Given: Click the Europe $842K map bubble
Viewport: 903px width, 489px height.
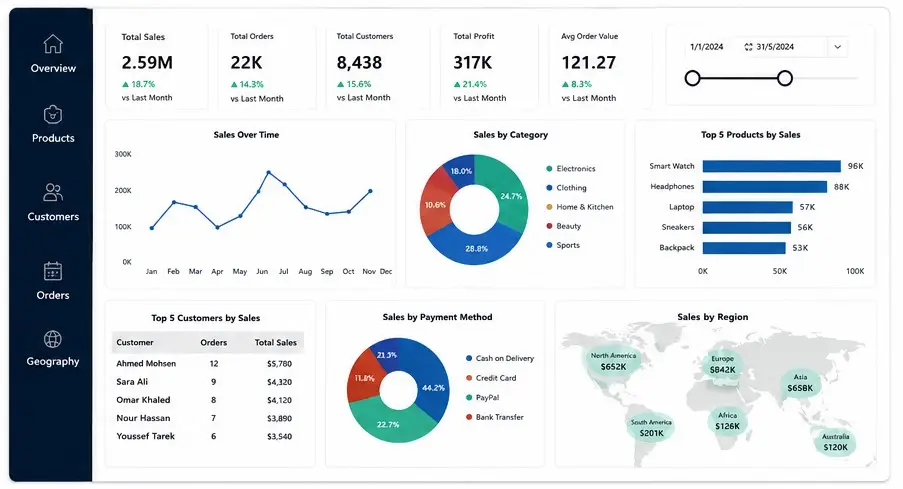Looking at the screenshot, I should pos(722,365).
